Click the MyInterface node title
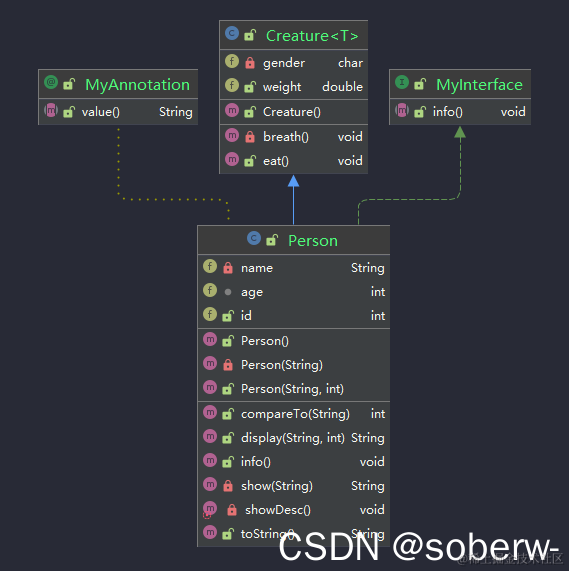569x571 pixels. pyautogui.click(x=479, y=85)
